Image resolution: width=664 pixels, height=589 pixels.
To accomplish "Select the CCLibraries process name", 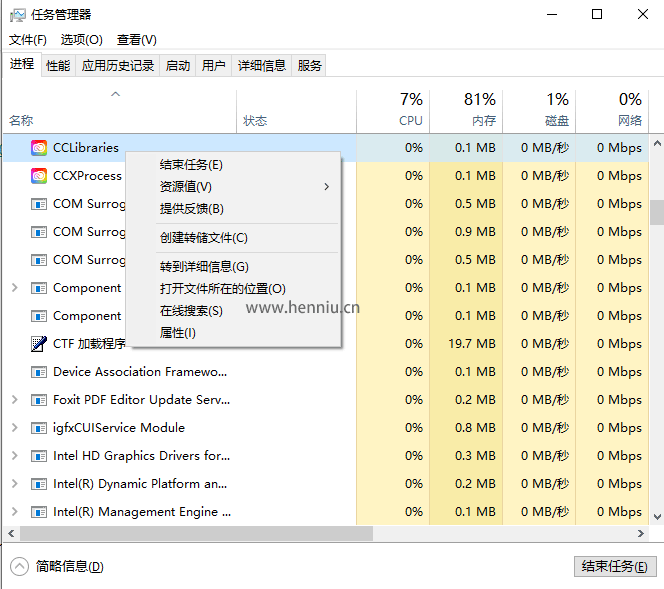I will pyautogui.click(x=86, y=148).
